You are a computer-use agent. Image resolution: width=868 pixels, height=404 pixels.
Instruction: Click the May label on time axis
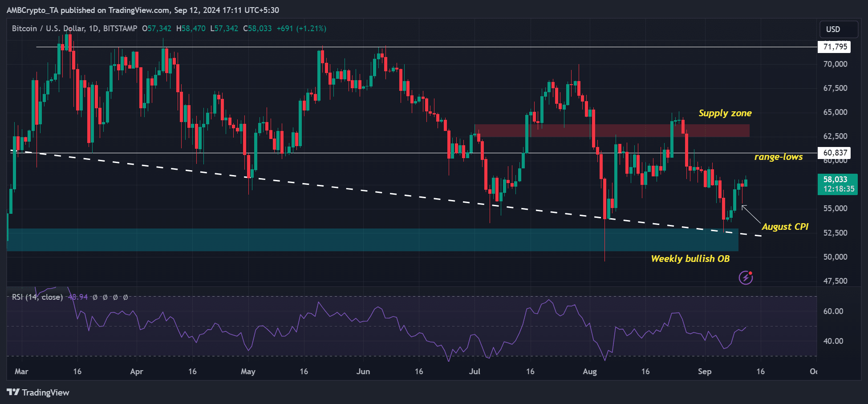pos(248,371)
